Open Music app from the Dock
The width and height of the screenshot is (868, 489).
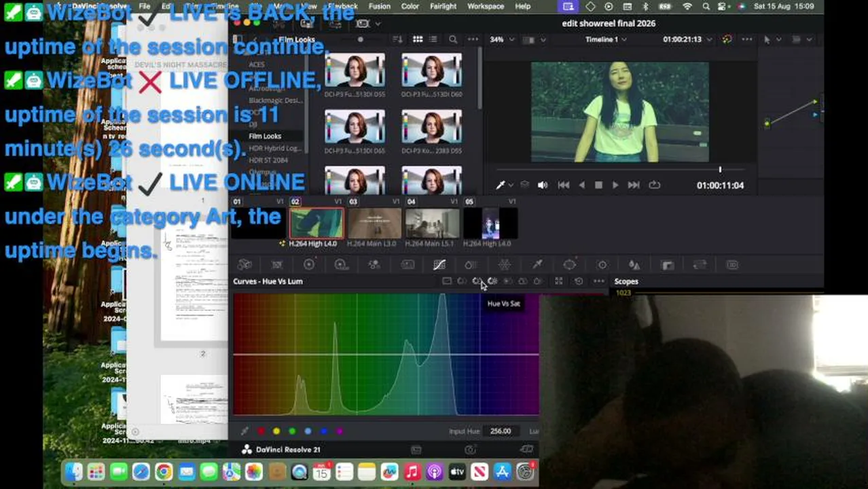click(x=412, y=471)
